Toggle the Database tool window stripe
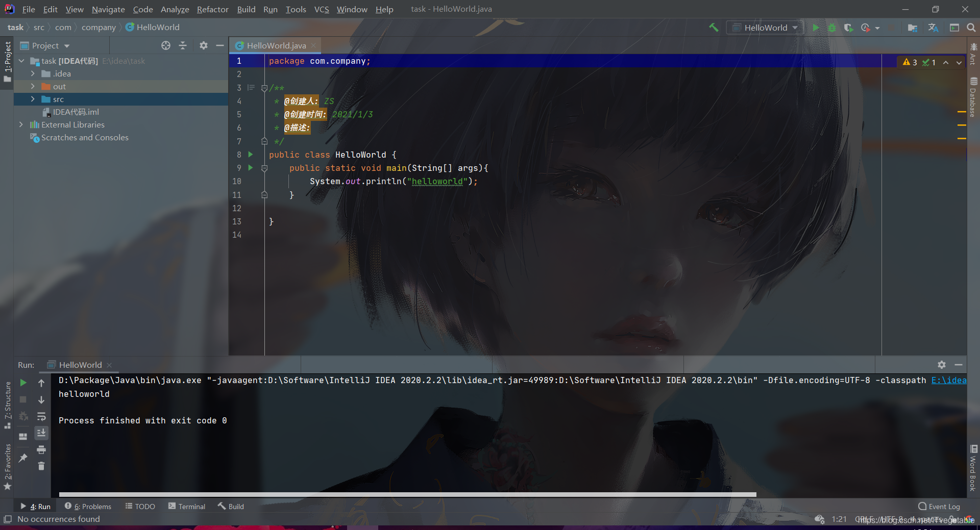This screenshot has width=980, height=530. coord(973,96)
